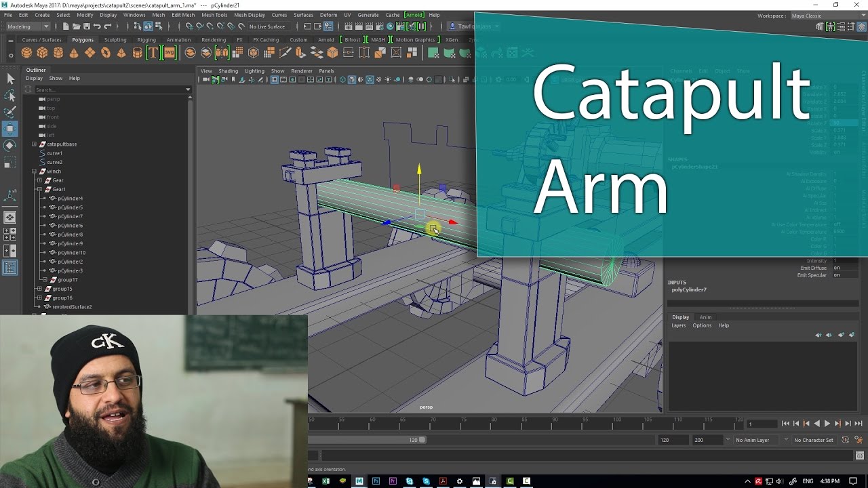The image size is (868, 488).
Task: Expand group15 in the Outliner
Action: click(39, 289)
